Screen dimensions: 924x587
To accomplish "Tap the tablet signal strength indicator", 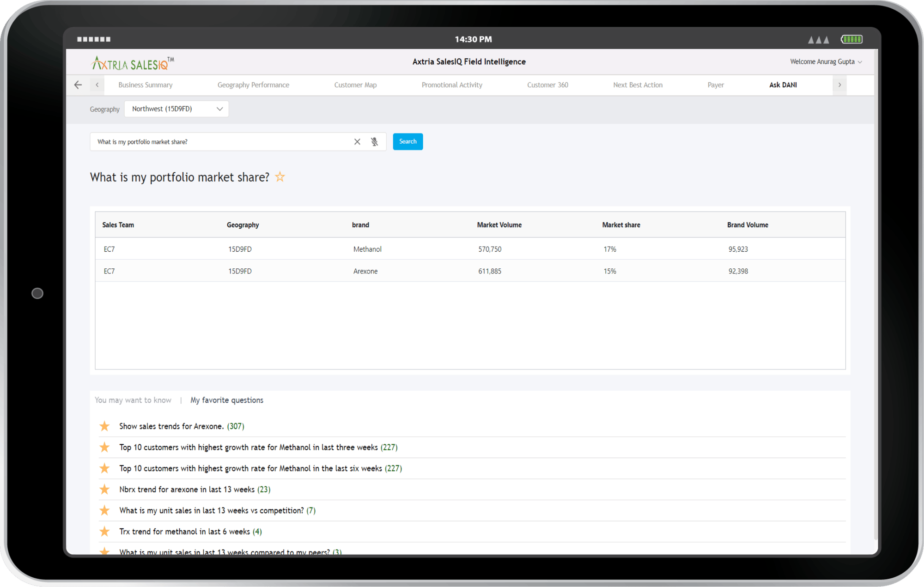I will click(x=818, y=40).
